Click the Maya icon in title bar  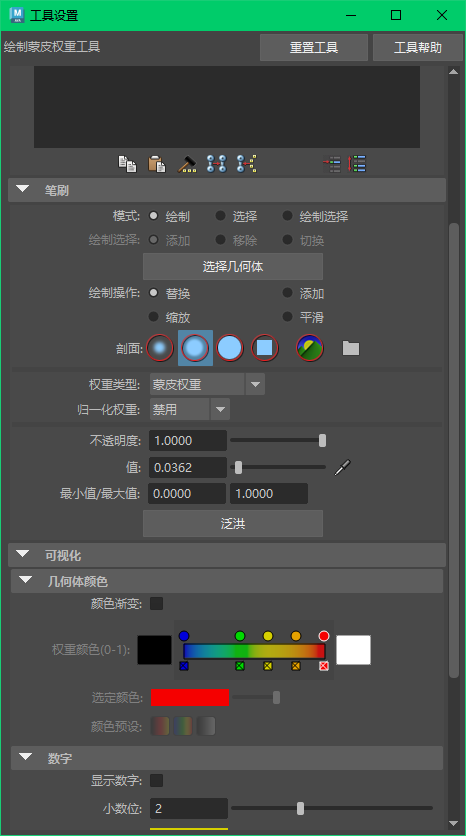[x=17, y=15]
